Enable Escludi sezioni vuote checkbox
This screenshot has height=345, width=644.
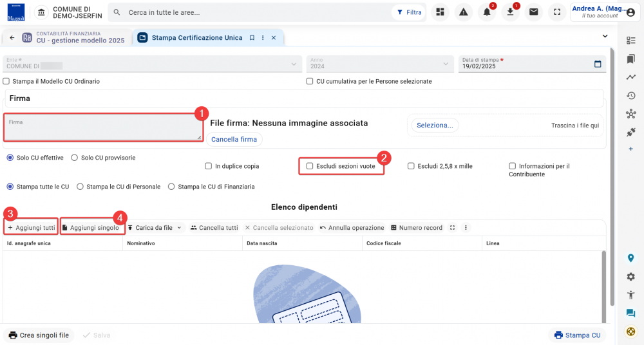(x=310, y=166)
